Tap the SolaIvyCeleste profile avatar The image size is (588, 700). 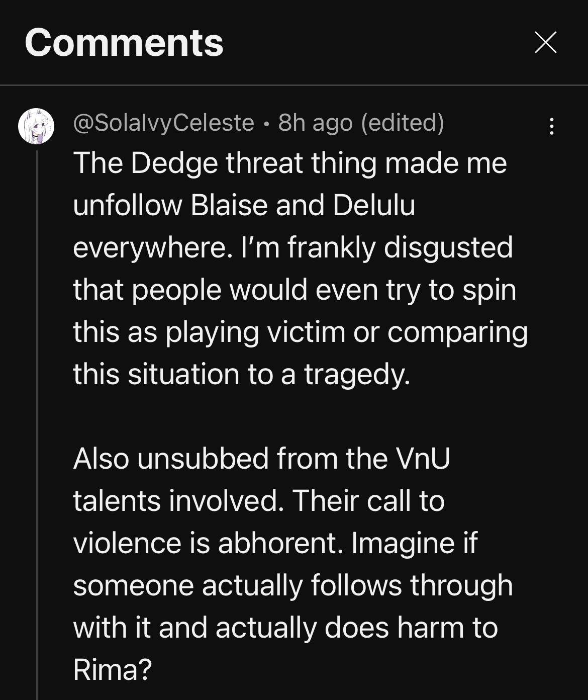36,126
